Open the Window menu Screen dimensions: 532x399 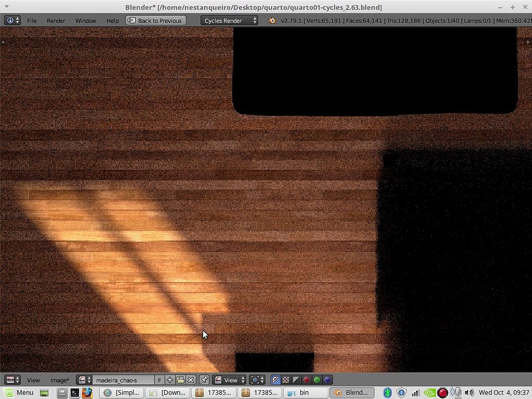click(x=85, y=21)
